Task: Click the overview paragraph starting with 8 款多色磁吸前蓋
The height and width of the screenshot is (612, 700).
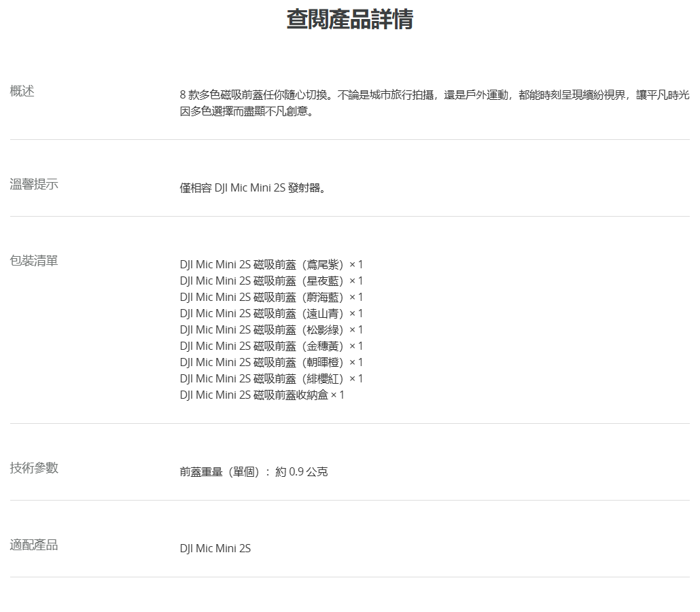Action: 434,103
